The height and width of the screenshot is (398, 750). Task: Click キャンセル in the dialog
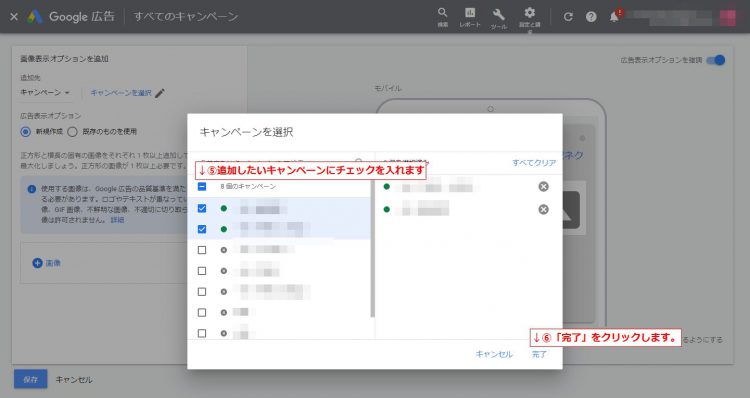494,354
